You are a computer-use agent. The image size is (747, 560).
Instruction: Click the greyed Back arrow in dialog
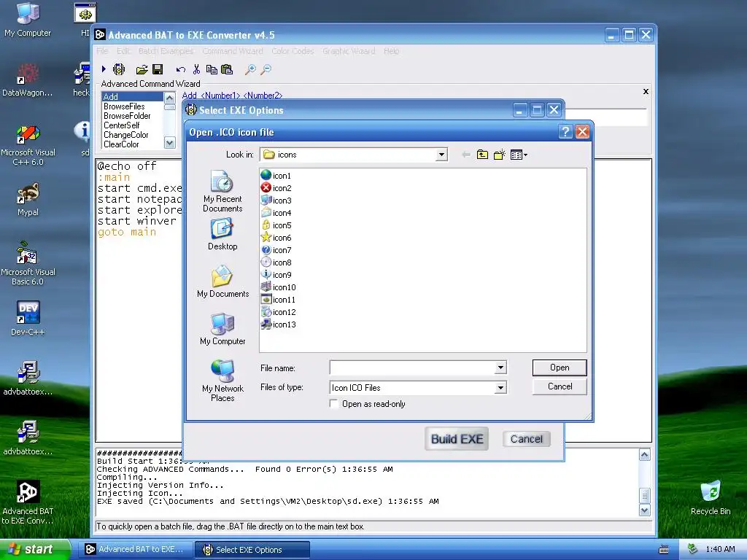(x=466, y=155)
